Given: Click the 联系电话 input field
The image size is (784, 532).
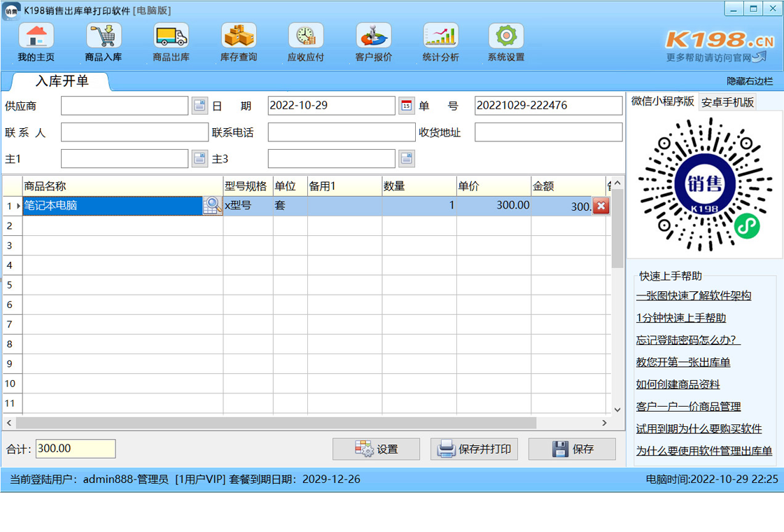Looking at the screenshot, I should point(342,132).
